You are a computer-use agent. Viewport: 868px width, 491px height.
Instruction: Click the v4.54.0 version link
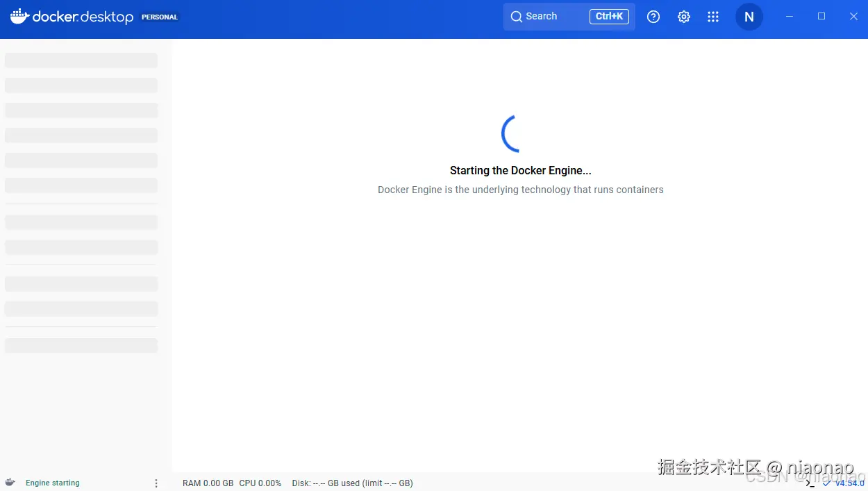click(x=849, y=483)
